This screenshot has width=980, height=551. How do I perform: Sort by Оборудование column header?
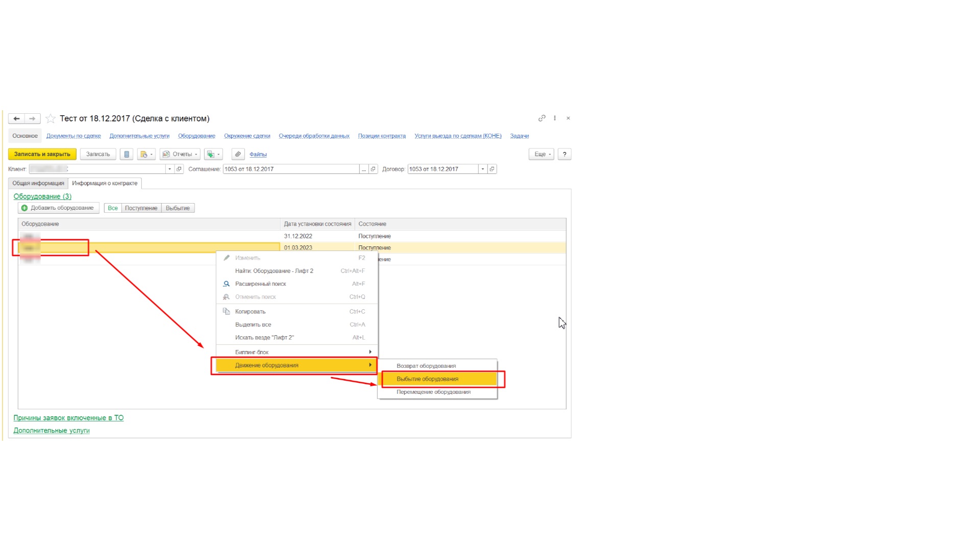tap(149, 224)
